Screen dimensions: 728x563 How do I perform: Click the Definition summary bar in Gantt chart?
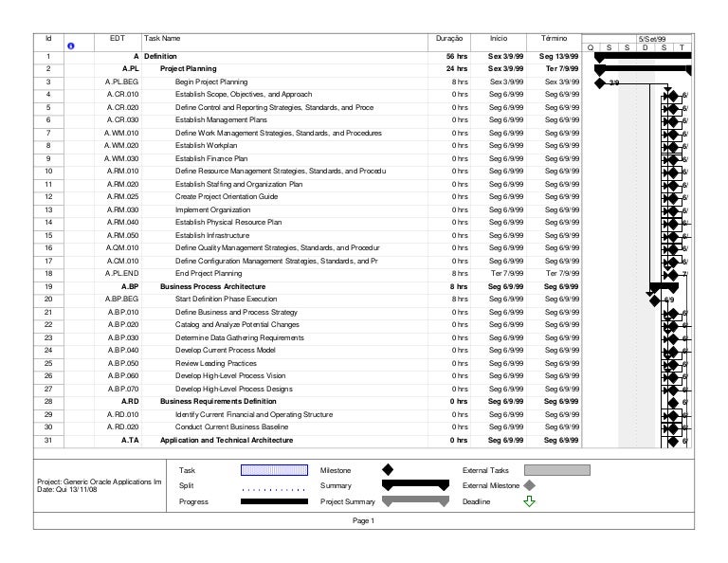tap(643, 57)
